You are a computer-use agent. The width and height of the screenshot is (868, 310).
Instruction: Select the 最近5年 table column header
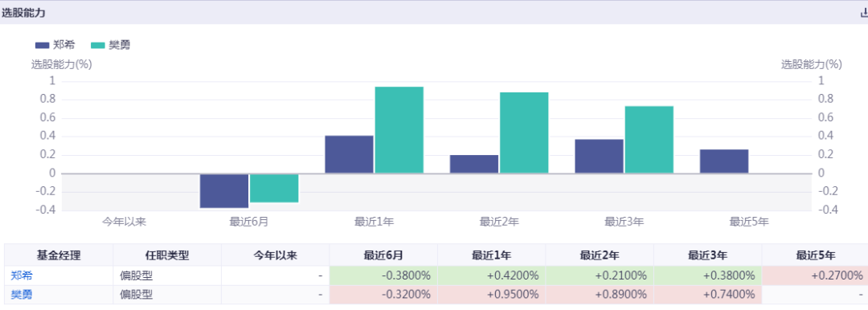pos(815,255)
